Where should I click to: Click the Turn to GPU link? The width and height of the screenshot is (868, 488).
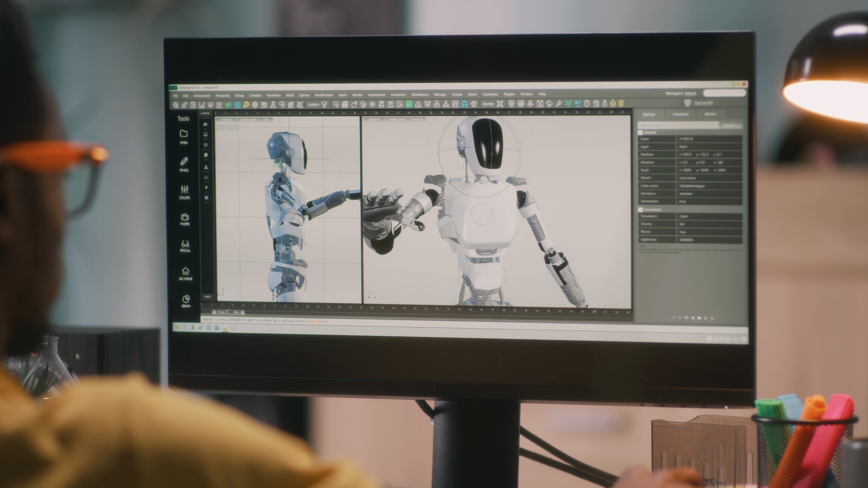tap(703, 103)
